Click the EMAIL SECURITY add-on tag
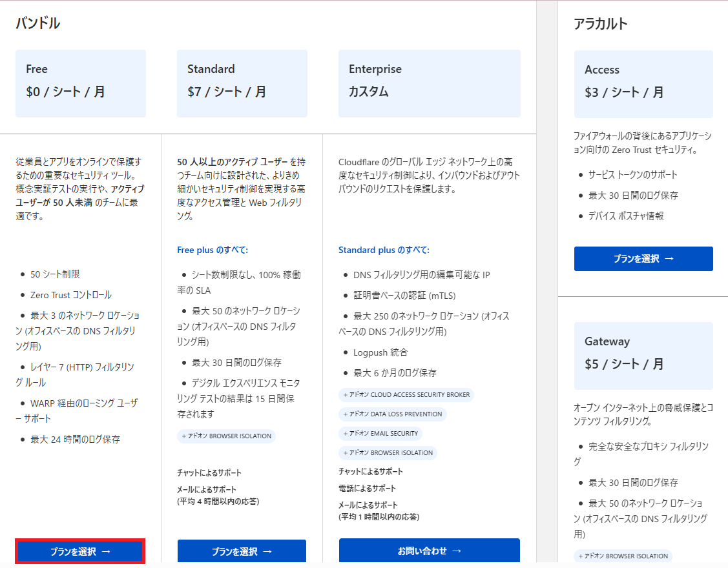 point(380,434)
